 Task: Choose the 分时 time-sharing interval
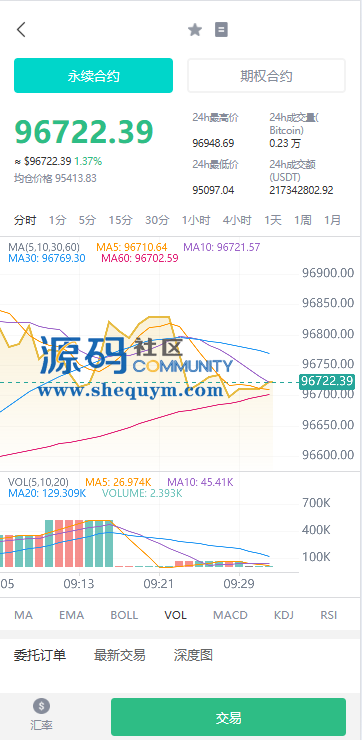[x=25, y=220]
